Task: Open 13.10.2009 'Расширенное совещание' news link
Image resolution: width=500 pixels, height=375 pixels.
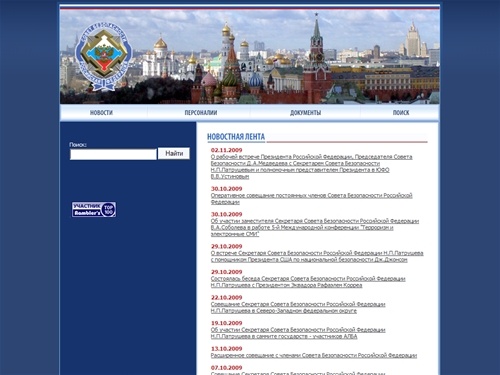Action: point(314,355)
